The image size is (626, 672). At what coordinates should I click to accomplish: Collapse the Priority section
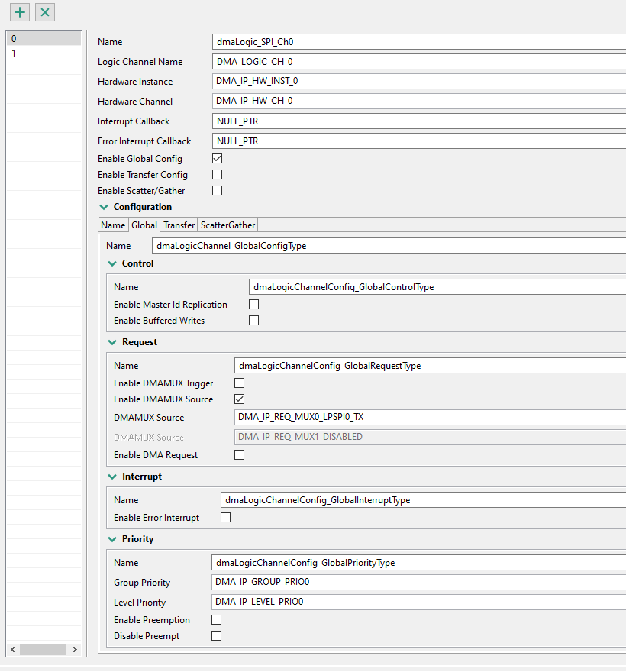pos(112,538)
